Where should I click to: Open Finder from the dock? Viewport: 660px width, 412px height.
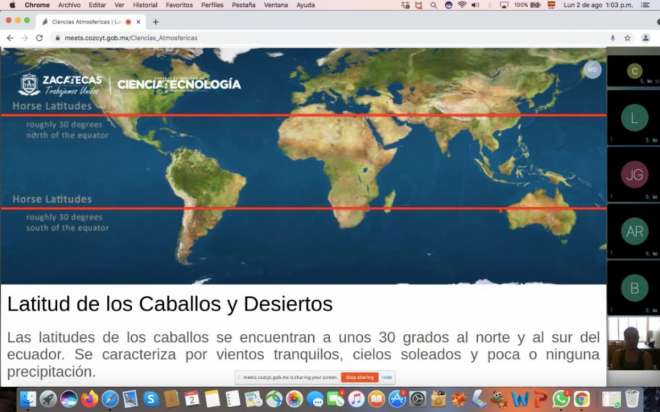[27, 399]
